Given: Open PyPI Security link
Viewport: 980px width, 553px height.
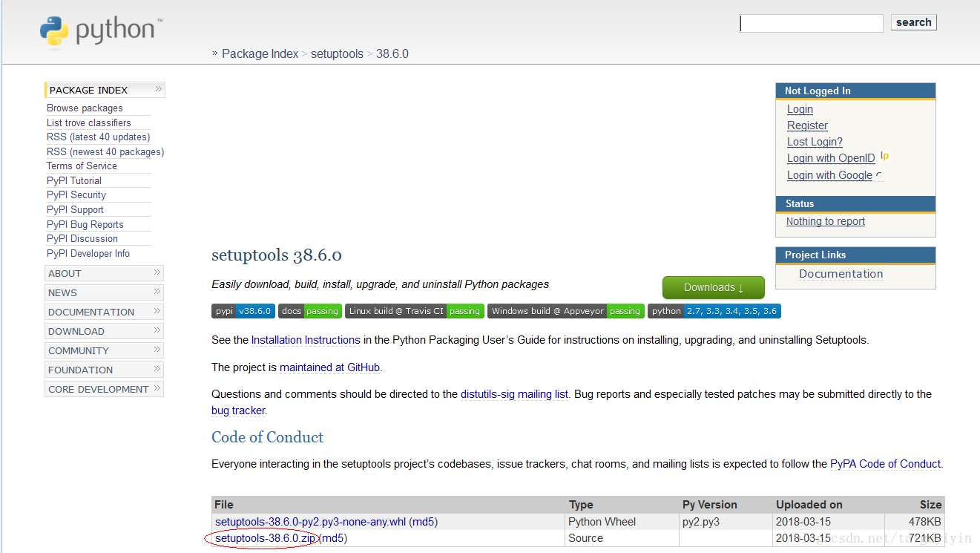Looking at the screenshot, I should click(76, 194).
